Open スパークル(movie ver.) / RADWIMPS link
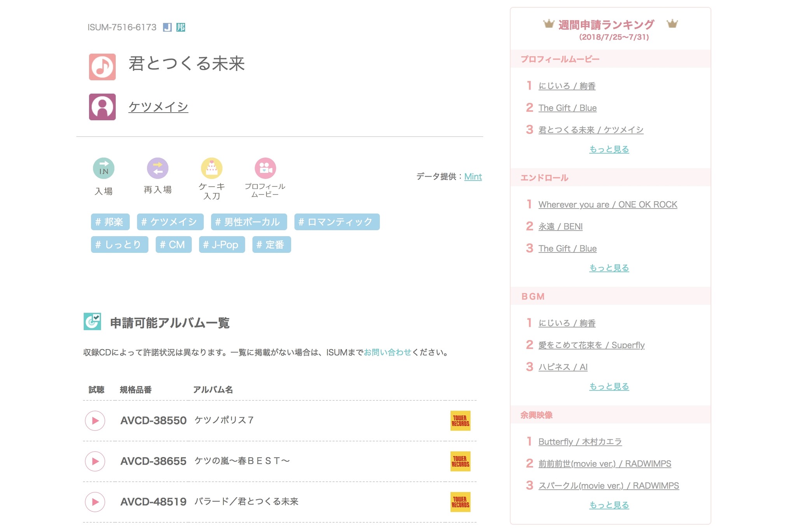Image resolution: width=796 pixels, height=532 pixels. [x=608, y=485]
